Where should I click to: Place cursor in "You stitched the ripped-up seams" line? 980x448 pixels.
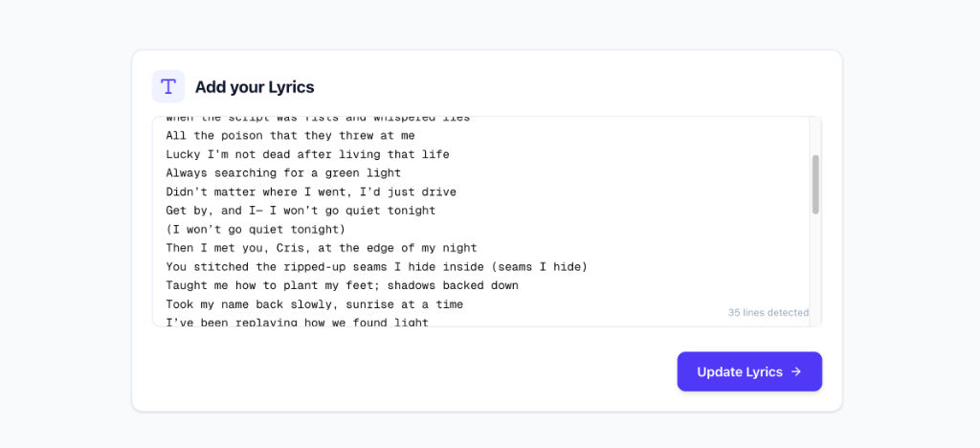[x=376, y=266]
